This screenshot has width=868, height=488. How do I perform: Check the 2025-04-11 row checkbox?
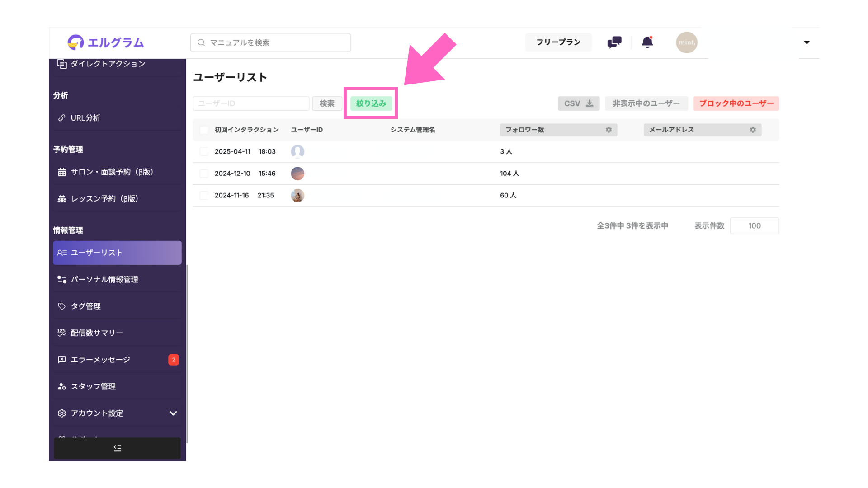click(204, 152)
